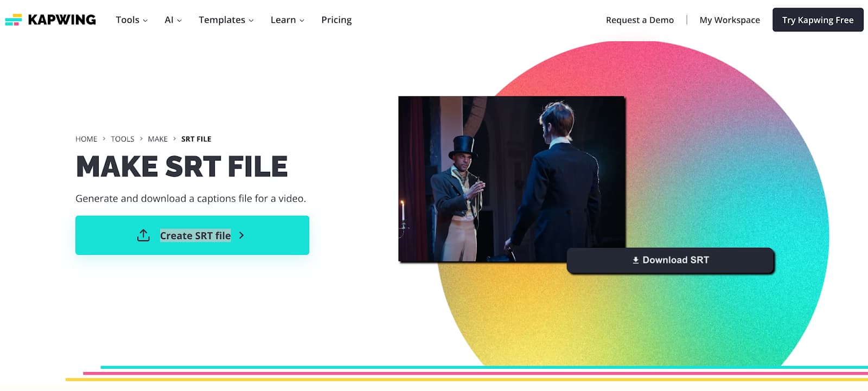This screenshot has width=868, height=391.
Task: Click the SRT FILE breadcrumb item
Action: pyautogui.click(x=196, y=139)
